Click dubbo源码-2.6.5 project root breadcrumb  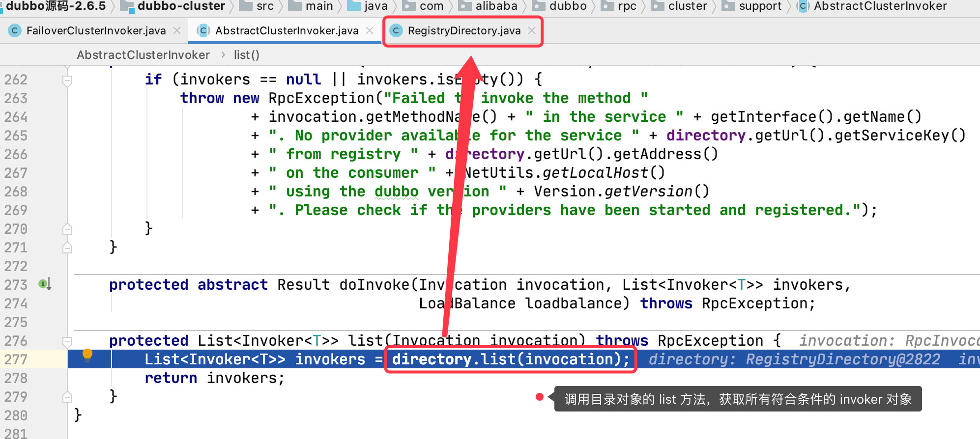[56, 6]
